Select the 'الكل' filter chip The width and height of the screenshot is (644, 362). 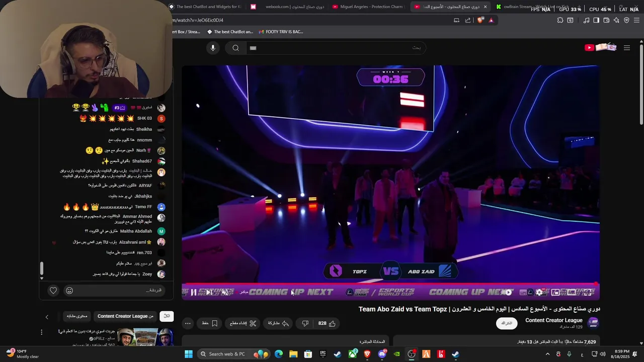coord(167,316)
